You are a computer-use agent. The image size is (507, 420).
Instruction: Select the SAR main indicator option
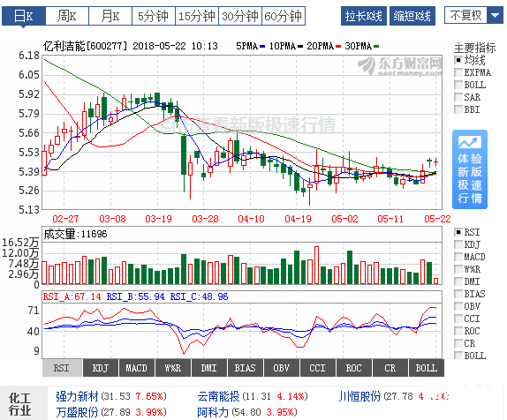coord(467,97)
